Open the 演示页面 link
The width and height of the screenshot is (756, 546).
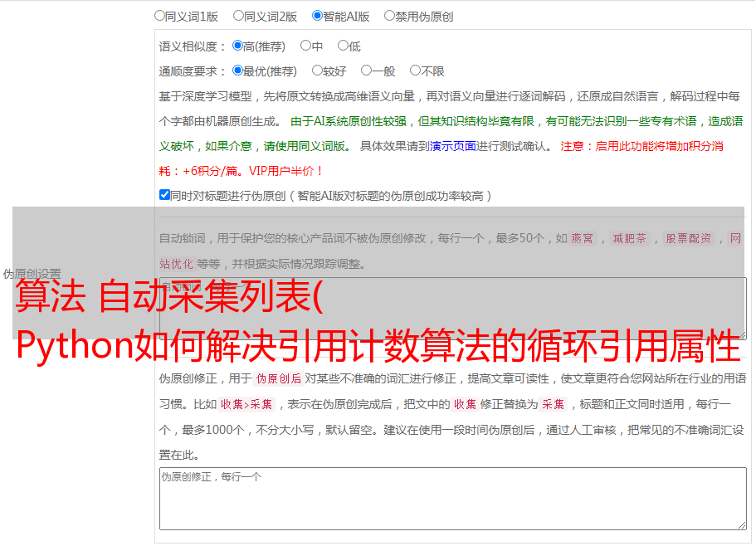pyautogui.click(x=452, y=146)
